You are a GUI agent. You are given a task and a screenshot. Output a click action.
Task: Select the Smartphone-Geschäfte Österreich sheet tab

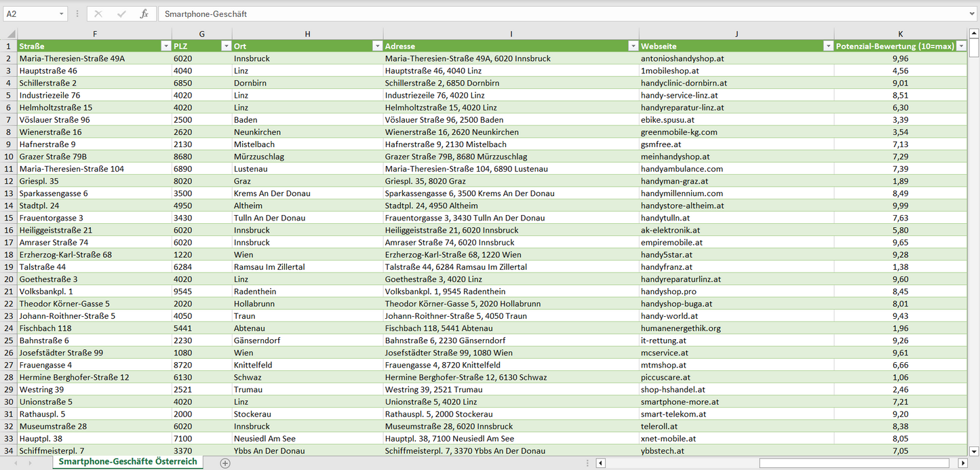(x=128, y=462)
